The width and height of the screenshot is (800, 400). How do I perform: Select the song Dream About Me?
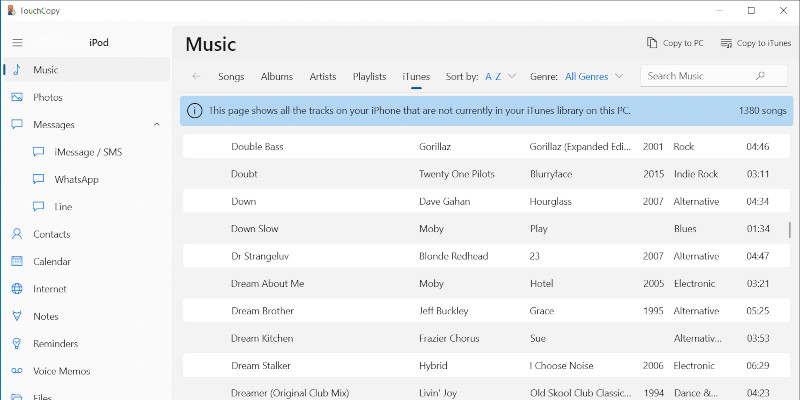[267, 283]
